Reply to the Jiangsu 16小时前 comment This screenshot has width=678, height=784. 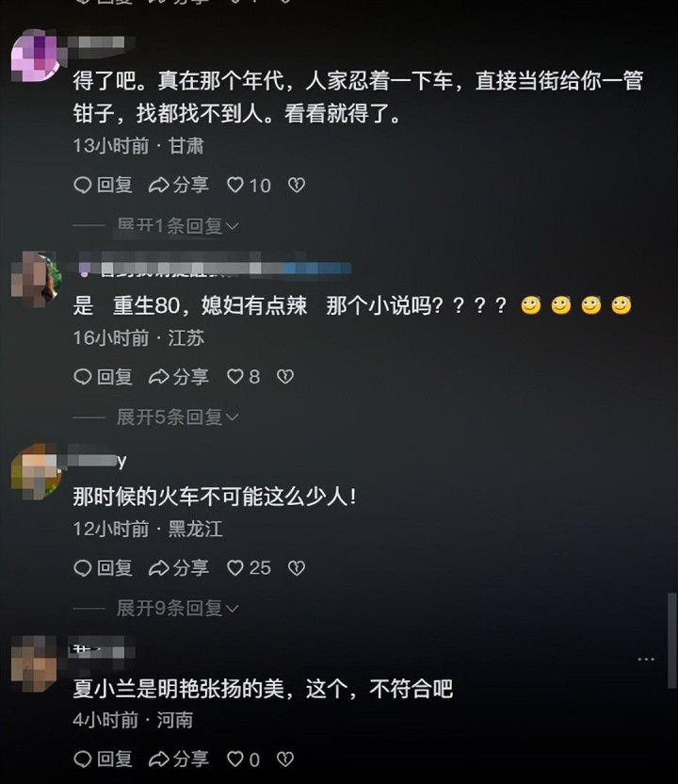click(x=103, y=377)
